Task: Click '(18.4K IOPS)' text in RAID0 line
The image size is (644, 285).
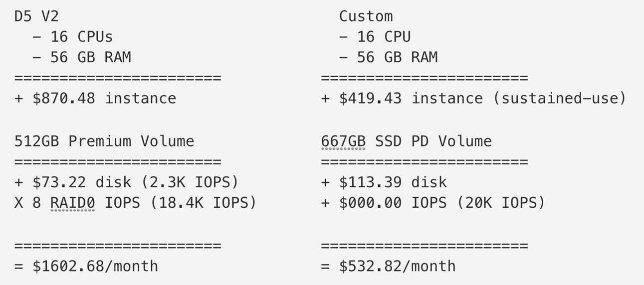Action: tap(203, 203)
